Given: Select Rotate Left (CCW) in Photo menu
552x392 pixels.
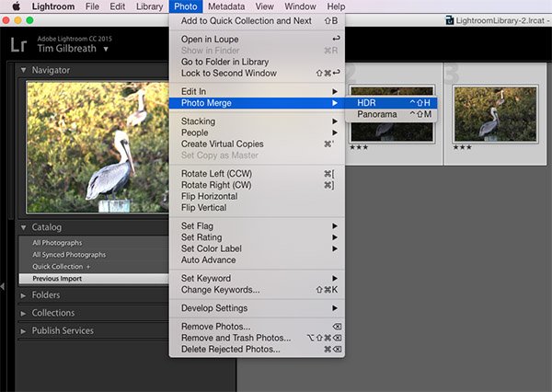Looking at the screenshot, I should point(215,174).
